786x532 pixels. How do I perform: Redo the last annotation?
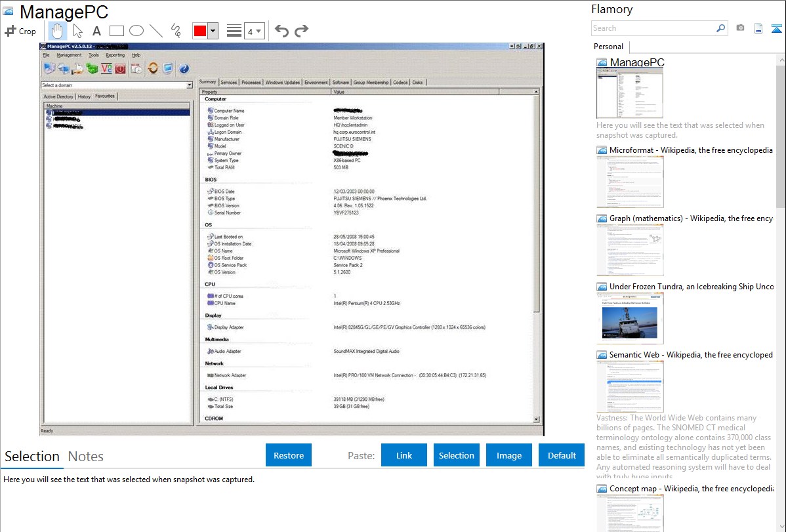tap(301, 31)
